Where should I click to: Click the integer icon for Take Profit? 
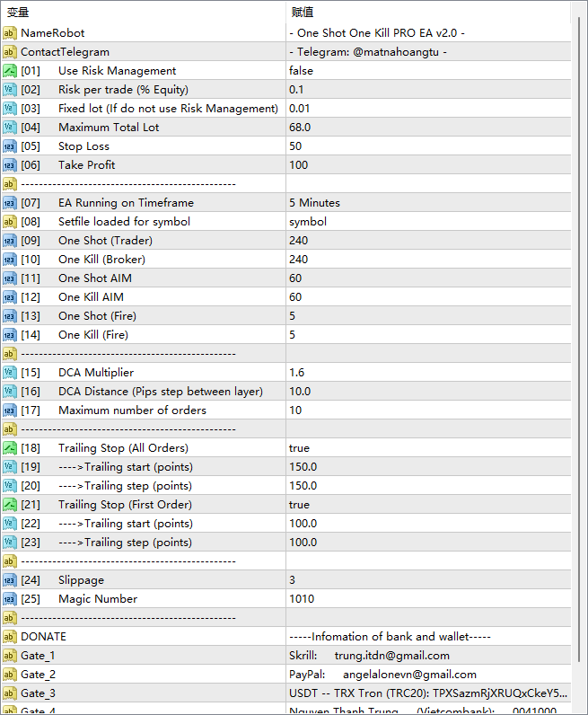click(x=10, y=165)
